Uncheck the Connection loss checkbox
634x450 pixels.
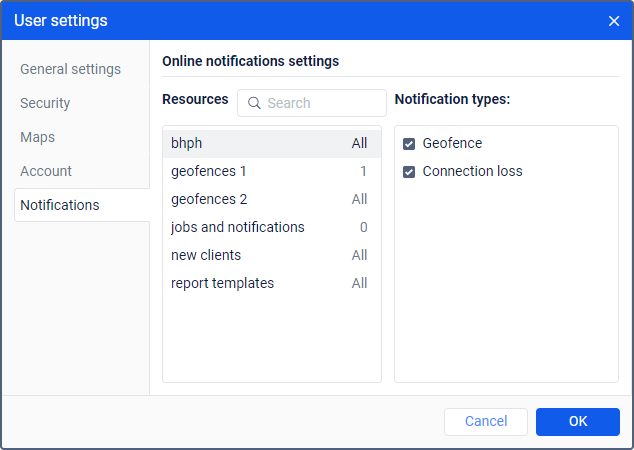[x=409, y=172]
